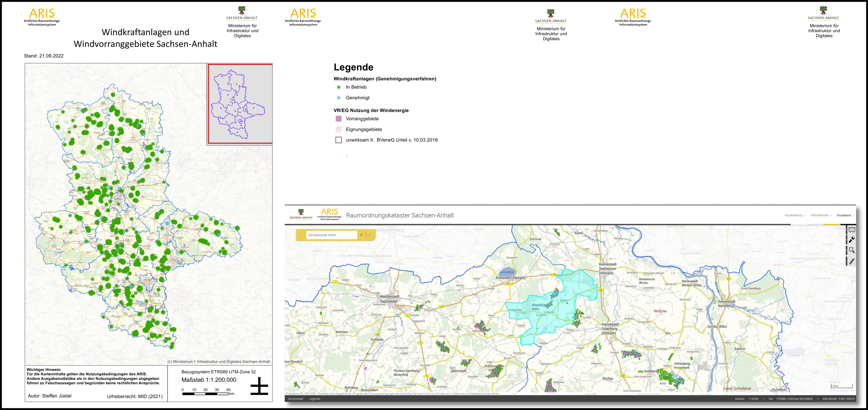Click the VR/EG Nutzung der Windenergie heading

pyautogui.click(x=371, y=110)
